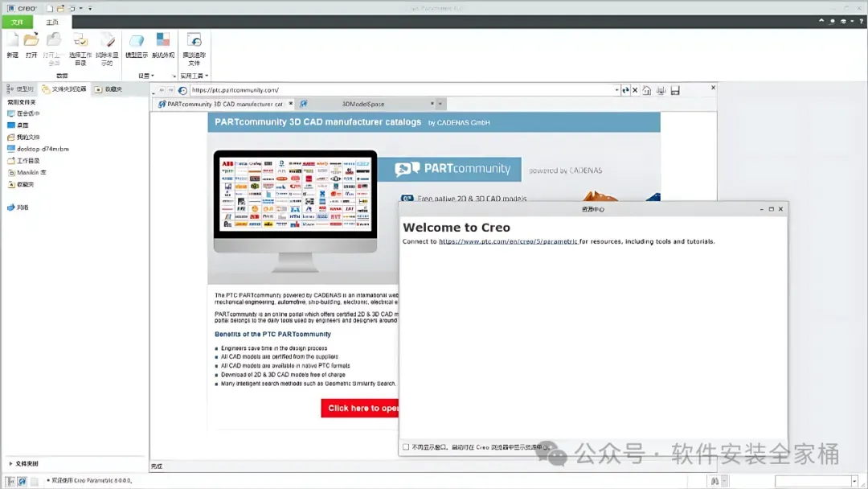Click new document icon in quick access toolbar

[49, 8]
